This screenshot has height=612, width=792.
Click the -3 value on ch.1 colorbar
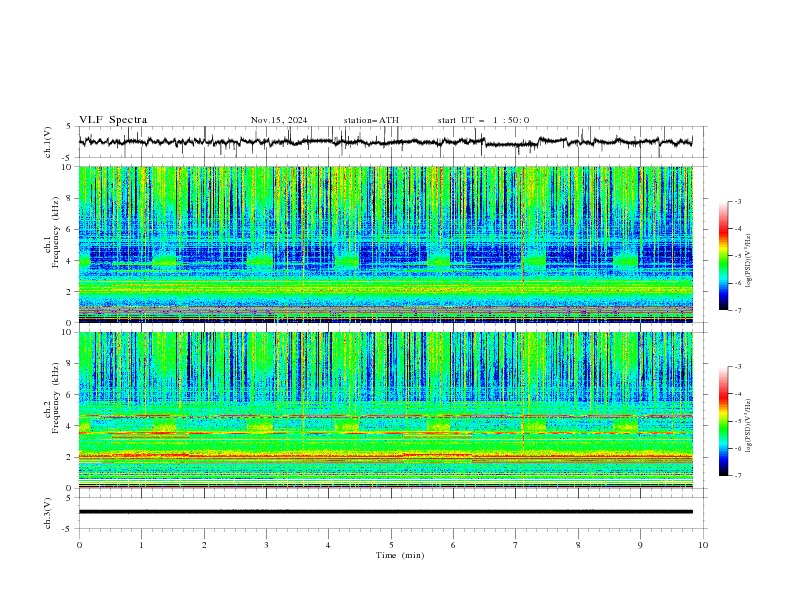point(738,201)
